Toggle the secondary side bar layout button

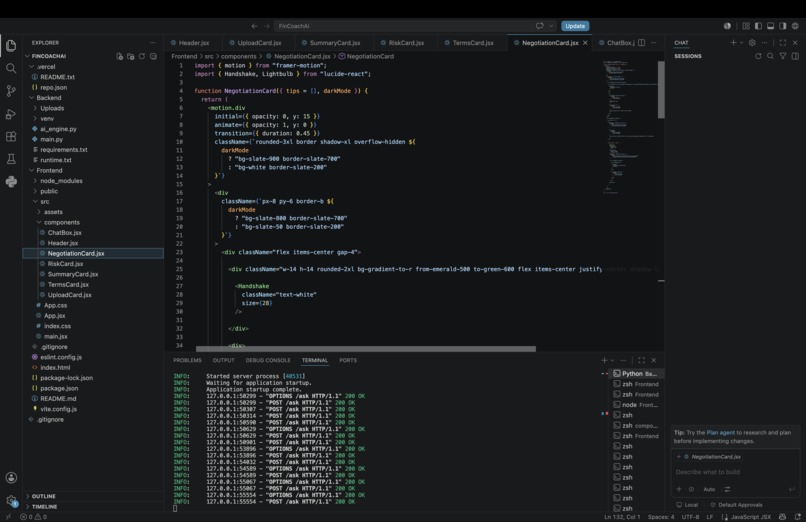click(x=783, y=26)
